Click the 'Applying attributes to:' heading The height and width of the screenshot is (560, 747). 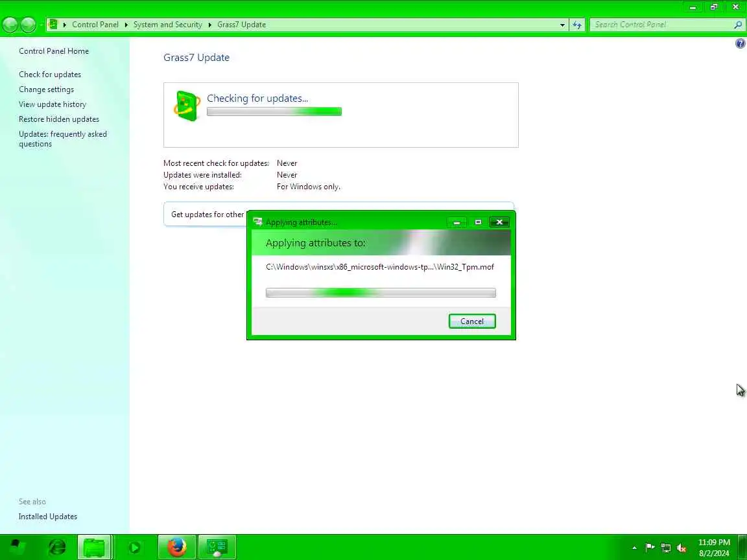coord(315,243)
